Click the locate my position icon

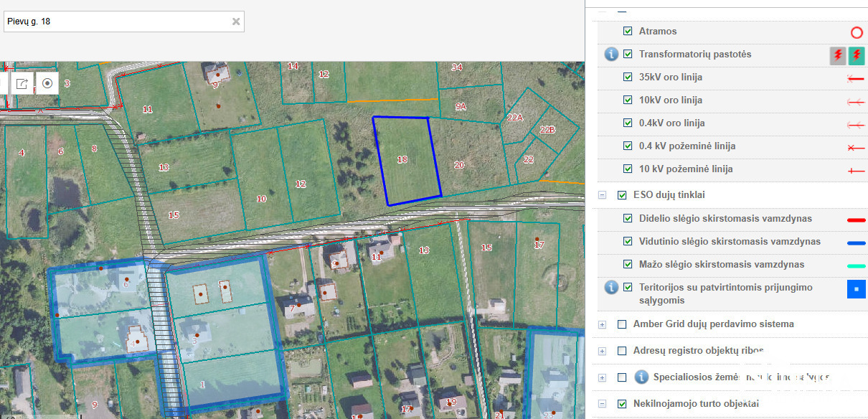47,83
